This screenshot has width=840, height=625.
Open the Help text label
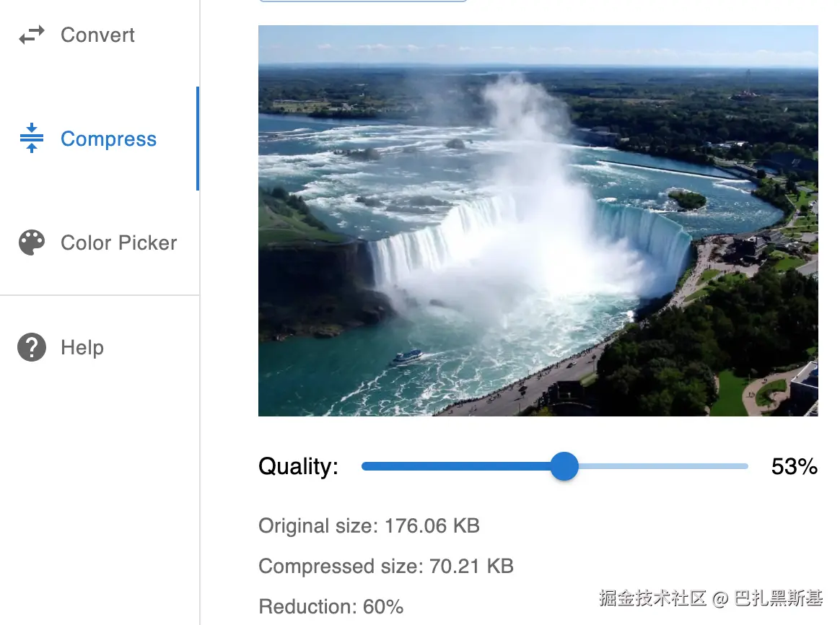point(82,348)
